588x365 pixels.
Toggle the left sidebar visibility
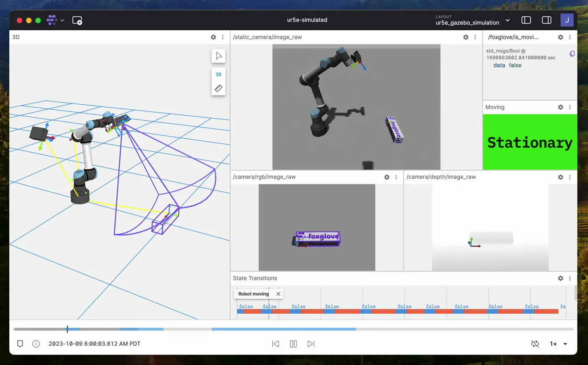(x=526, y=20)
